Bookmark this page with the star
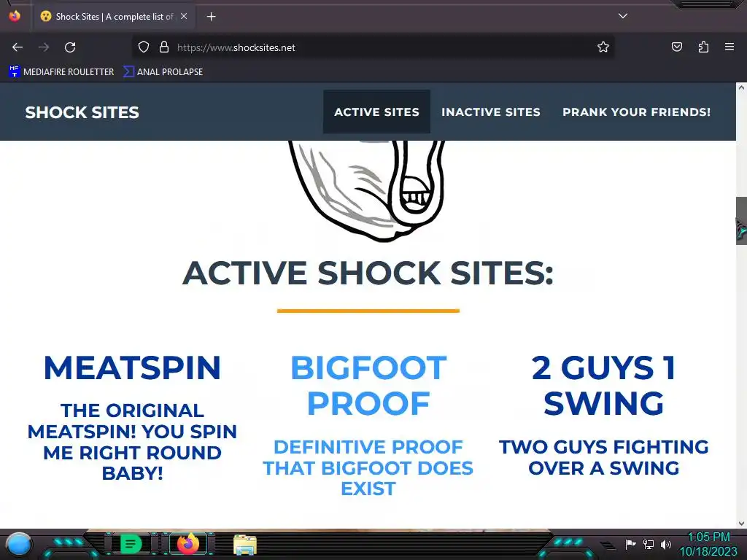The height and width of the screenshot is (560, 747). [603, 47]
